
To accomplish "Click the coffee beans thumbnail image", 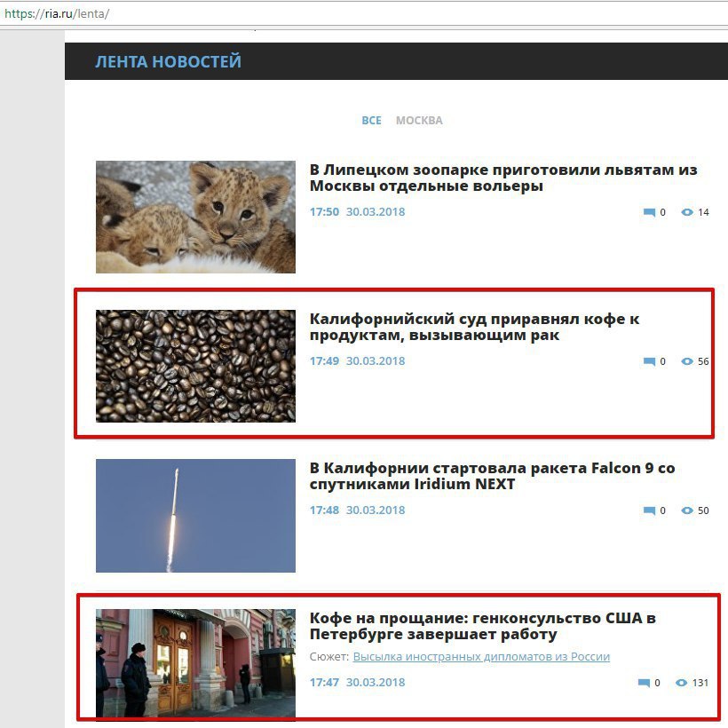I will (195, 366).
